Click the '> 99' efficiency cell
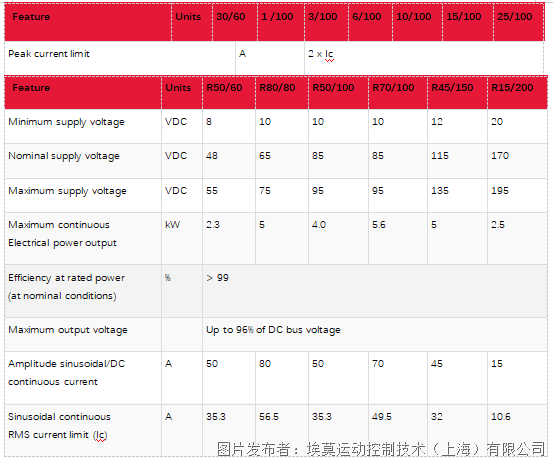Screen dimensions: 554x464 375,291
